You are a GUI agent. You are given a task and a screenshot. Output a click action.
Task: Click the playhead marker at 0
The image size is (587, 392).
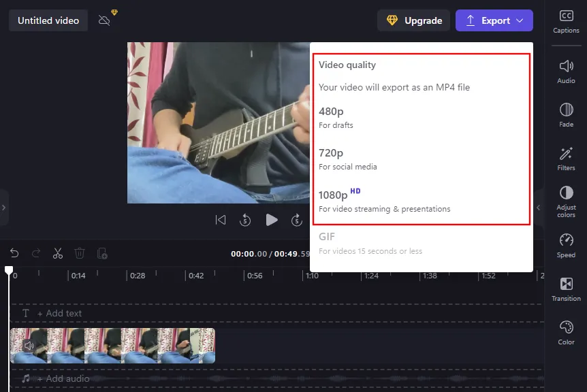pos(9,270)
